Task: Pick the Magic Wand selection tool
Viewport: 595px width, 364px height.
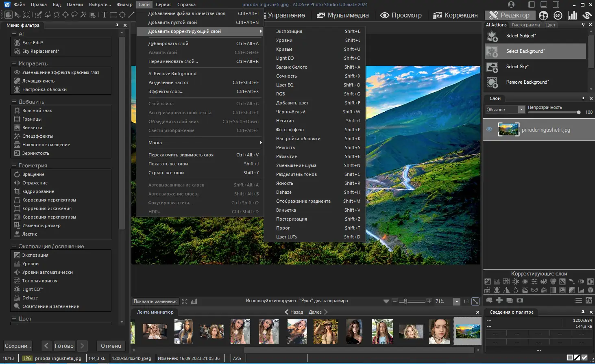Action: 83,15
